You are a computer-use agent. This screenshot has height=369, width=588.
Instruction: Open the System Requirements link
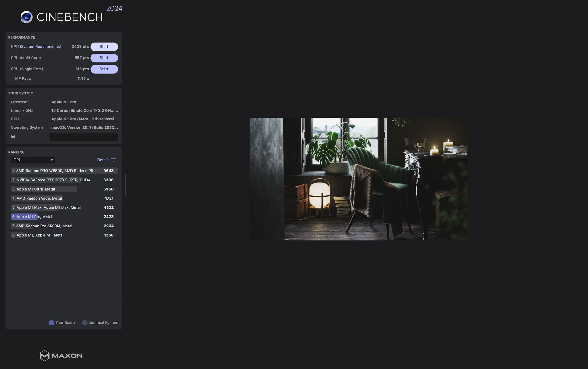40,47
